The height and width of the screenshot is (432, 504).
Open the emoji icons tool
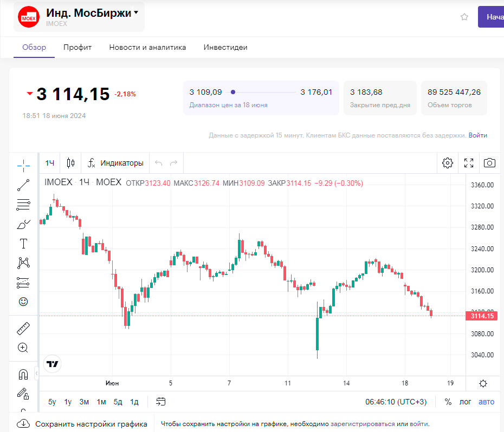(x=23, y=302)
